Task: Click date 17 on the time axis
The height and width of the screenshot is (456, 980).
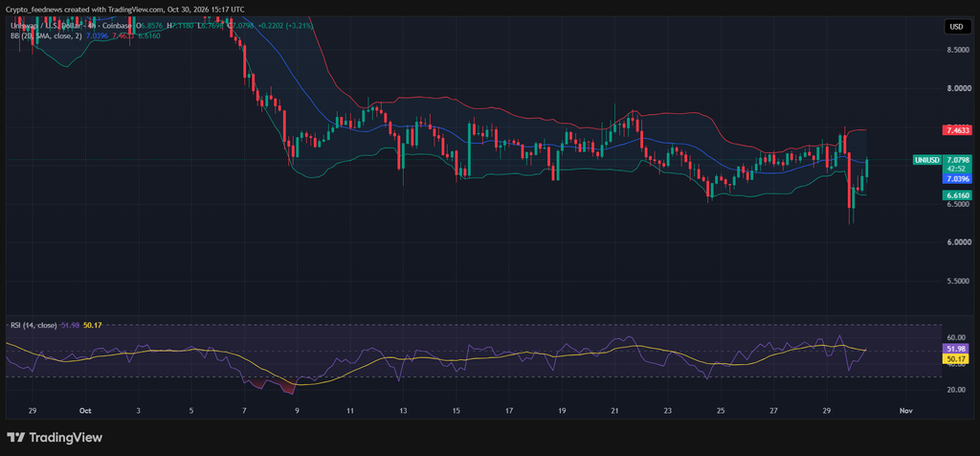Action: tap(509, 411)
